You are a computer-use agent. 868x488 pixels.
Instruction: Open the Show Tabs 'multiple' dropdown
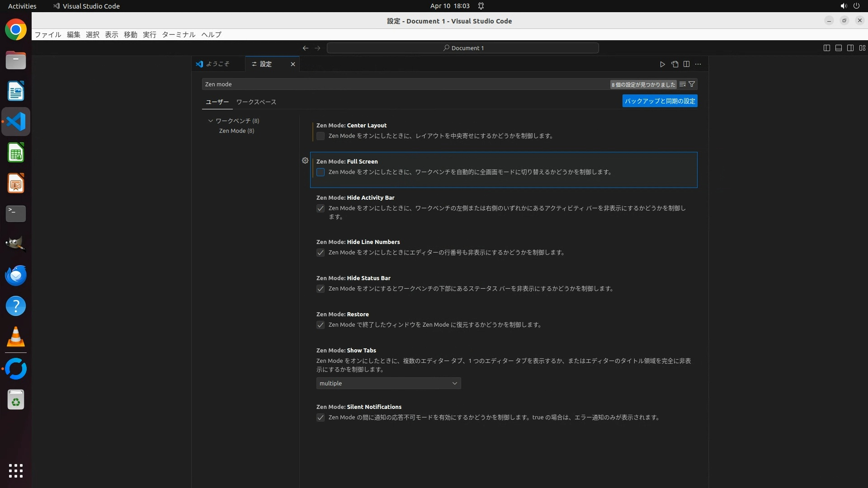pos(388,383)
